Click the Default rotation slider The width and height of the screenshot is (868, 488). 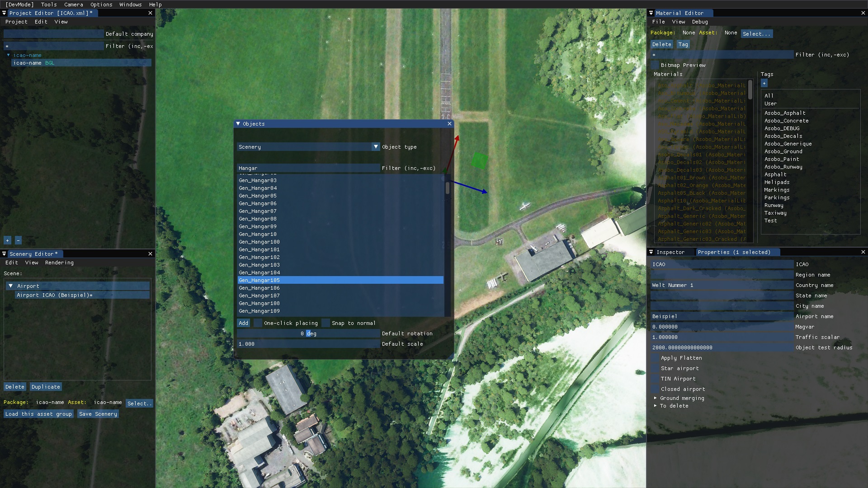click(x=308, y=333)
